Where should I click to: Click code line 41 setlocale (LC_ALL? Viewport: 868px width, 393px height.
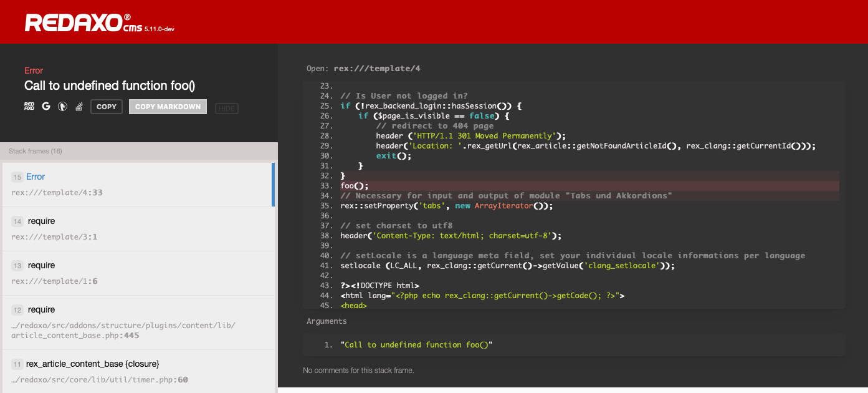click(507, 266)
